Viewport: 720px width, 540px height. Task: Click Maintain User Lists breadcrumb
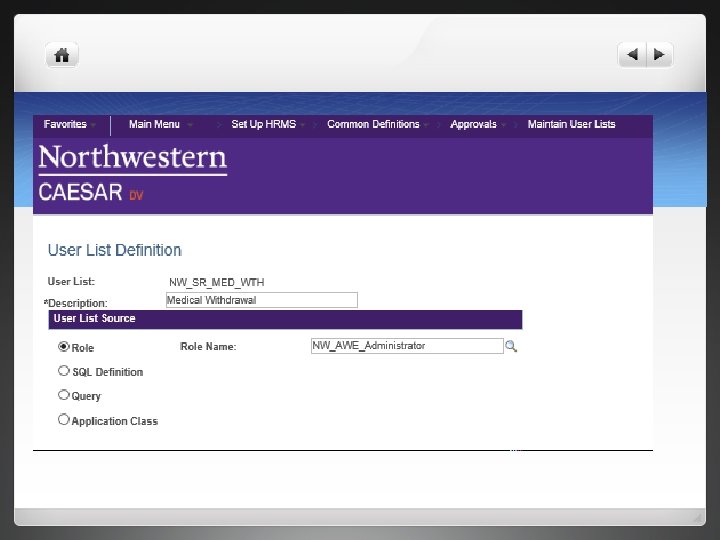point(571,124)
